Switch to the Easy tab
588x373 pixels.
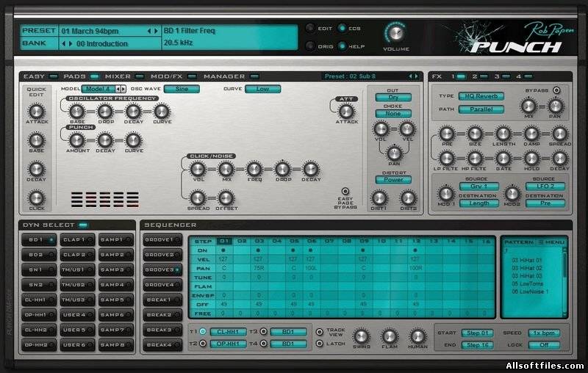click(40, 76)
